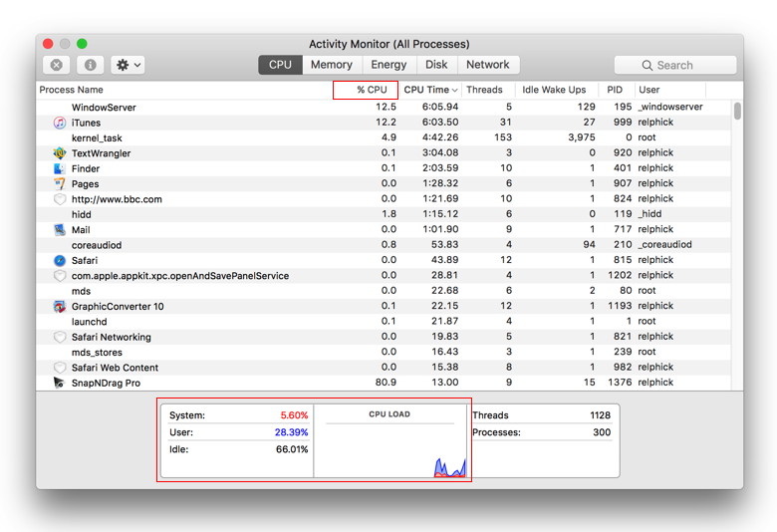The height and width of the screenshot is (532, 777).
Task: Sort by the % CPU column header
Action: [x=366, y=90]
